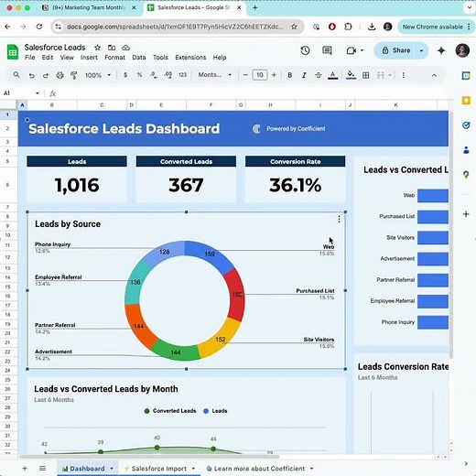Open Tasks side panel icon

tap(466, 125)
